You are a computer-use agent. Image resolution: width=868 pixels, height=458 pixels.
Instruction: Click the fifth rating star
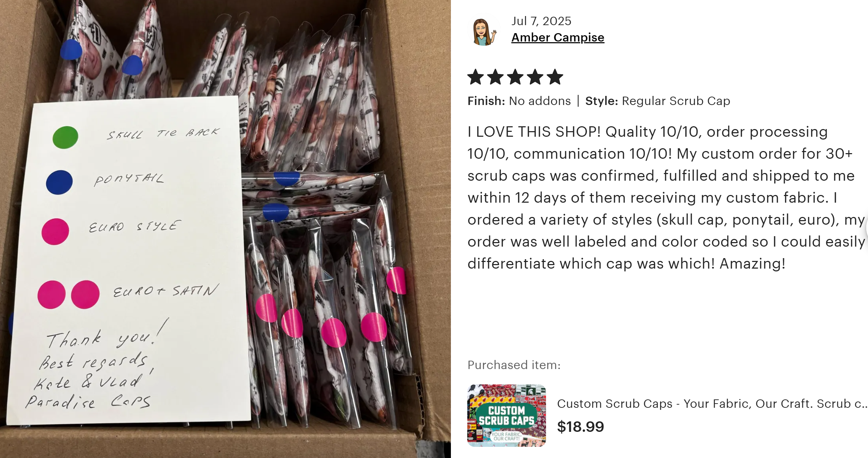click(555, 77)
